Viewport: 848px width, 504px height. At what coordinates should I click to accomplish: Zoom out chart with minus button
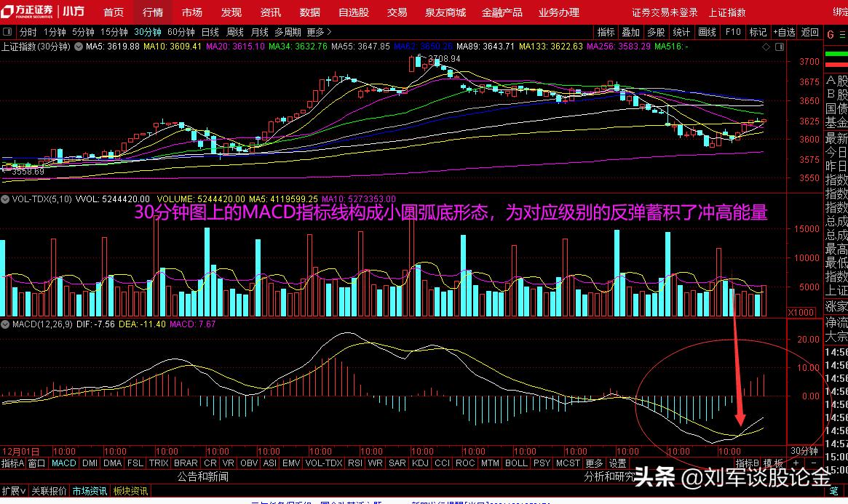click(x=813, y=463)
